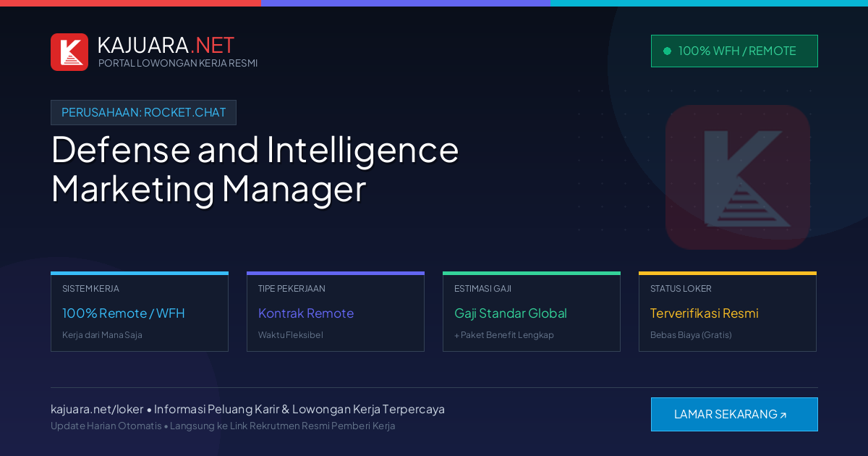The height and width of the screenshot is (456, 868).
Task: Click the Terverifikasi Resmi value
Action: coord(705,313)
